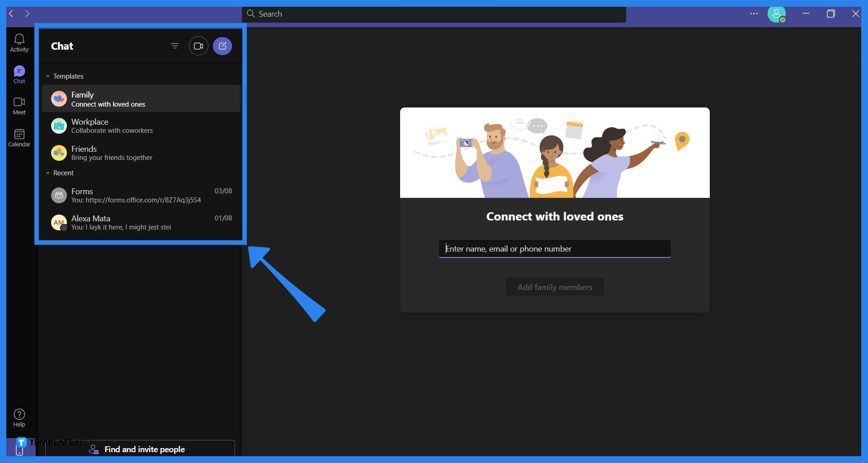Open the Help section

pos(19,416)
